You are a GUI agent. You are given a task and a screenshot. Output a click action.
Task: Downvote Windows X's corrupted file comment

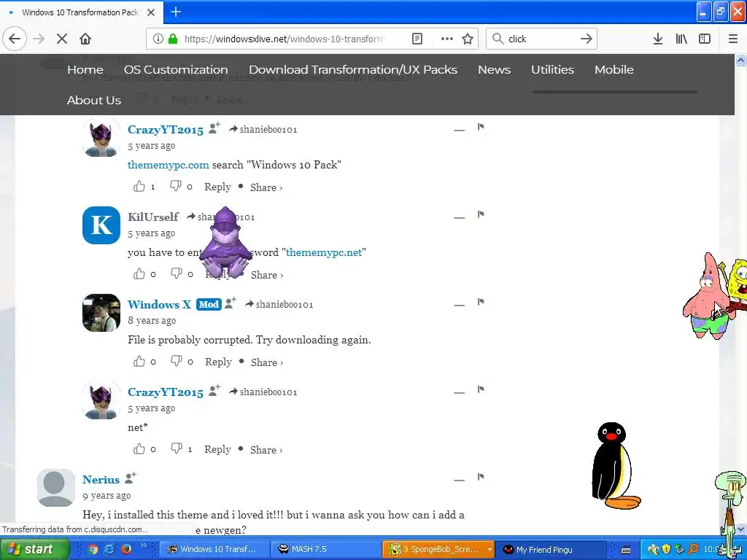176,362
